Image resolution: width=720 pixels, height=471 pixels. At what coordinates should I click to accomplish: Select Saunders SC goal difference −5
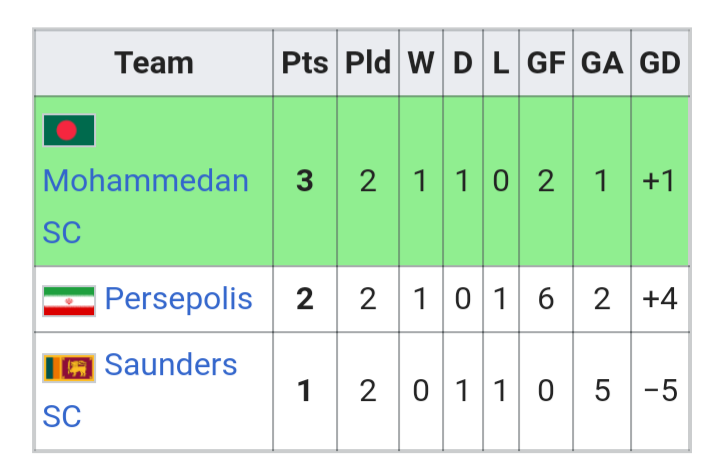660,391
